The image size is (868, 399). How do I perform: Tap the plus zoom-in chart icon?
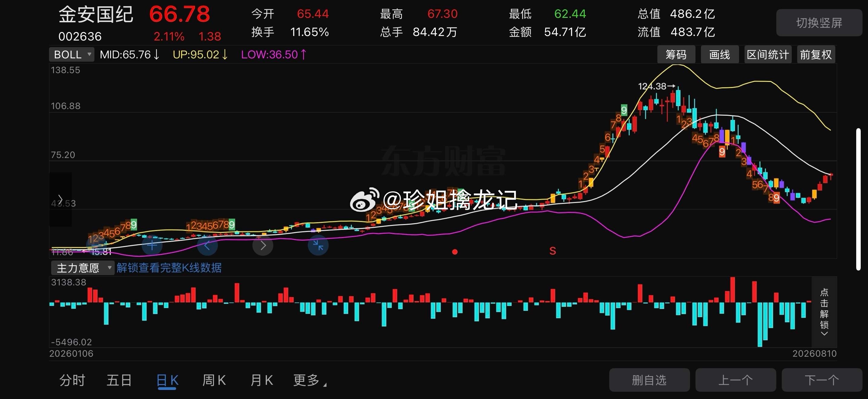tap(152, 245)
